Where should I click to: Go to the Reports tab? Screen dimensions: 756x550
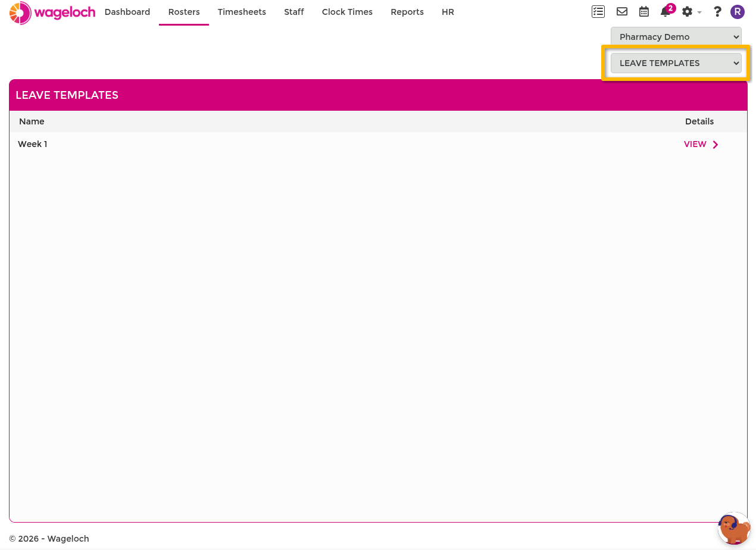407,12
